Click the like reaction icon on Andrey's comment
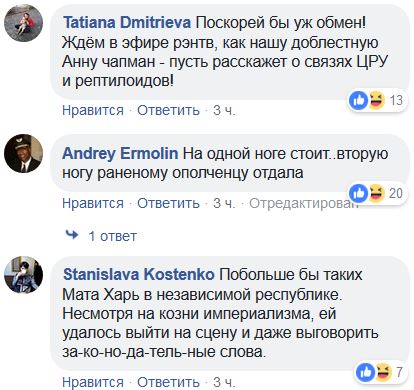414x390 pixels. 359,193
